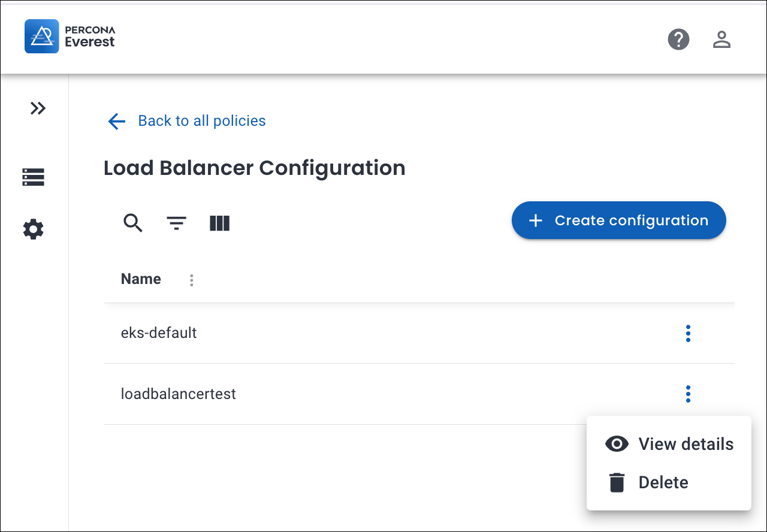Screen dimensions: 767x532
Task: Click the search magnifier icon
Action: point(133,223)
